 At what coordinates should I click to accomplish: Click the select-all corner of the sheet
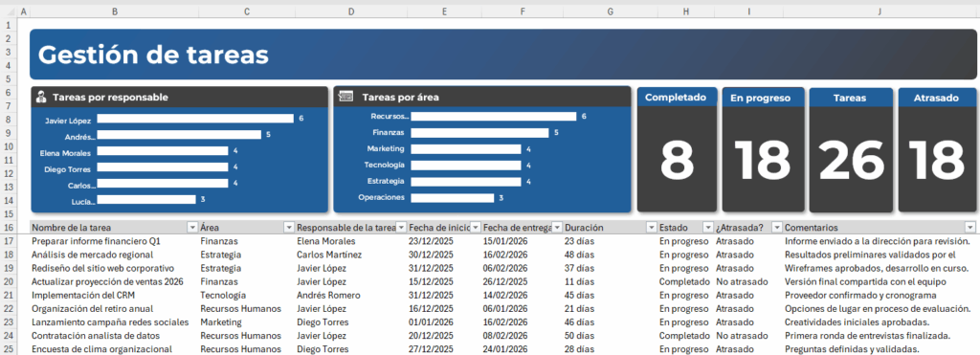[x=8, y=11]
